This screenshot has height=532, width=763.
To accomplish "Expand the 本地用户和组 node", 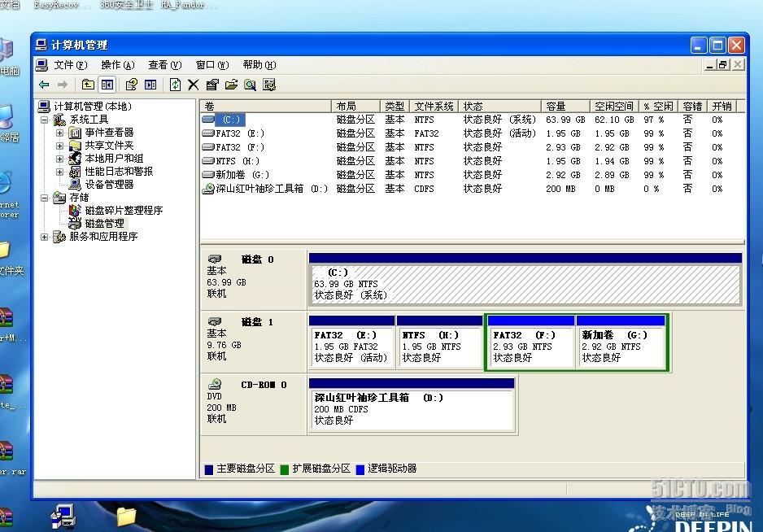I will coord(59,159).
